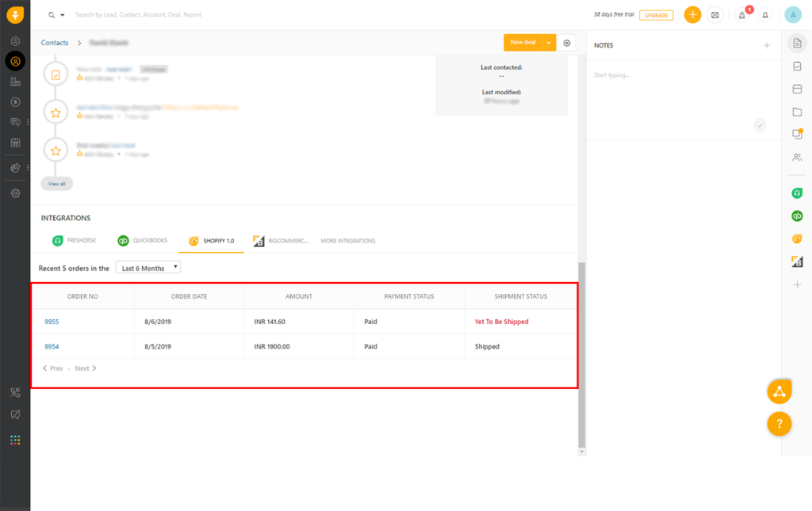Open the notifications bell icon
Image resolution: width=812 pixels, height=511 pixels.
coord(765,15)
